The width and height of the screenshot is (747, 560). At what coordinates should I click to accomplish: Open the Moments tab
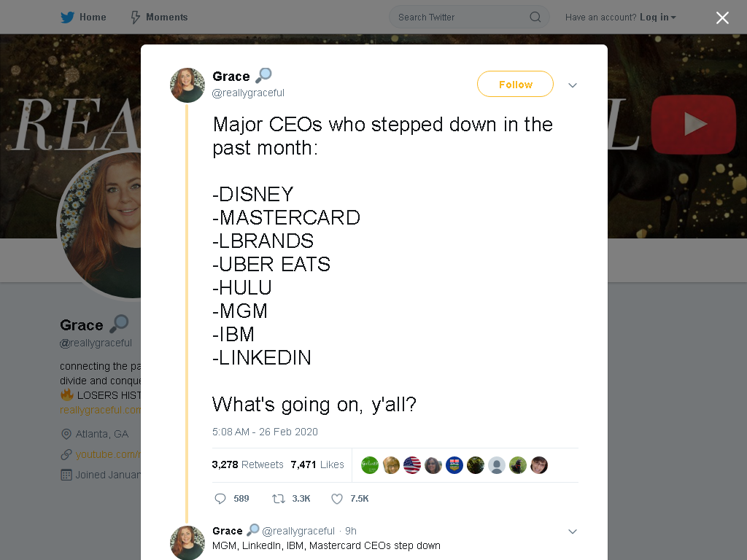click(x=159, y=17)
